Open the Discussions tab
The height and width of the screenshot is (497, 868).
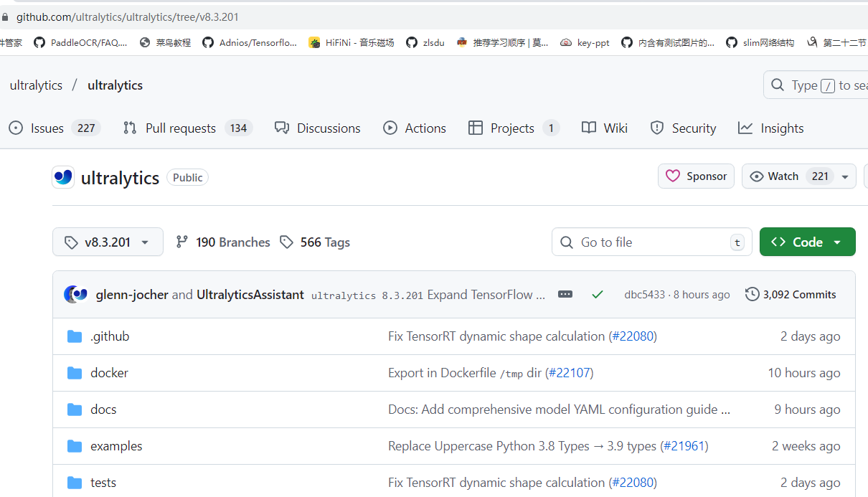318,128
